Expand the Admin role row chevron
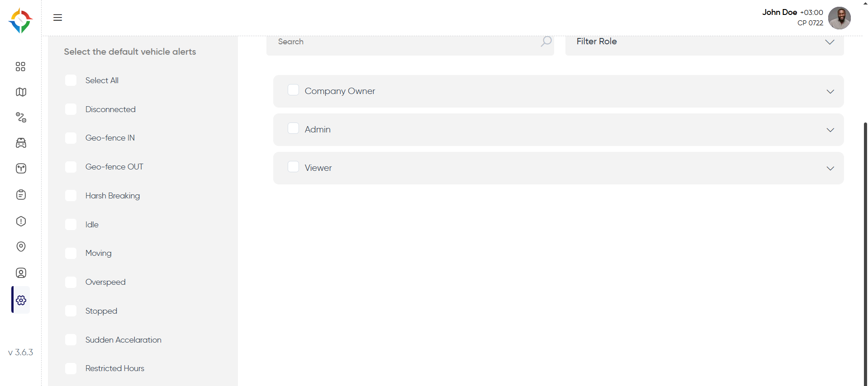 pyautogui.click(x=830, y=130)
